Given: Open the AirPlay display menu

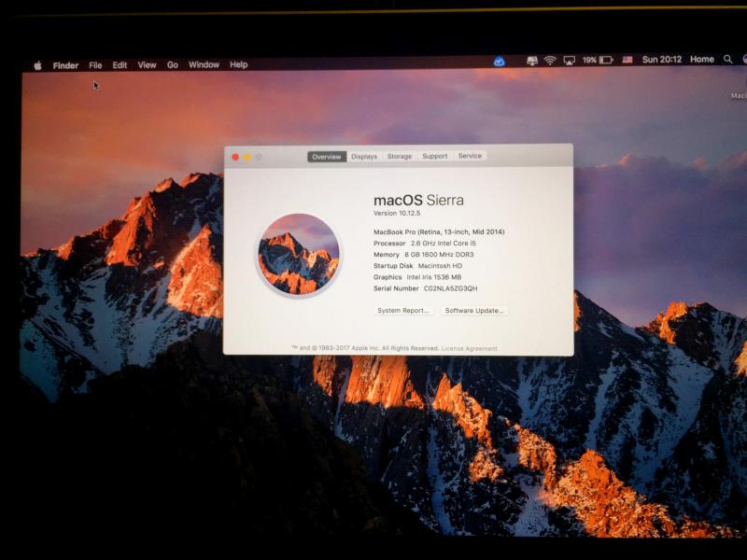Looking at the screenshot, I should 569,61.
